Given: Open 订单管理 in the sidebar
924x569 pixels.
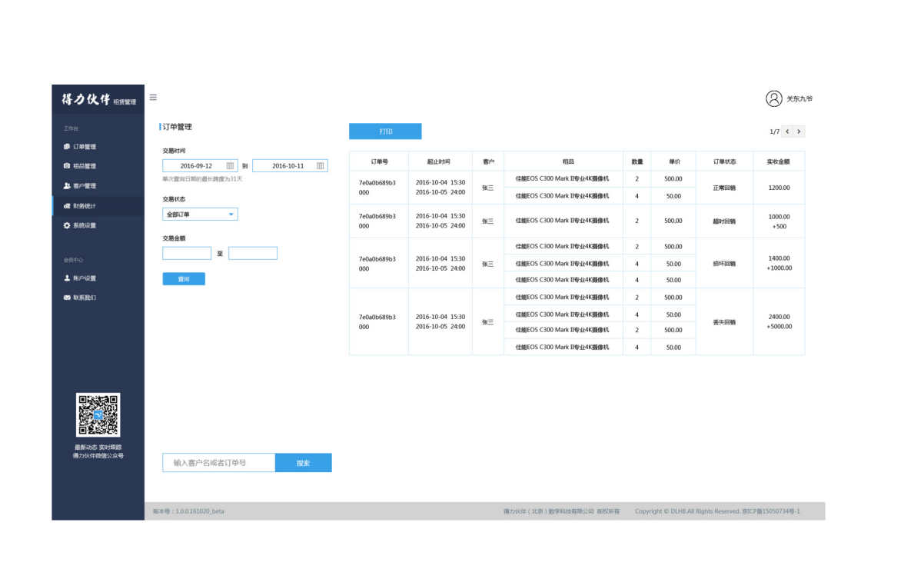Looking at the screenshot, I should pos(84,147).
